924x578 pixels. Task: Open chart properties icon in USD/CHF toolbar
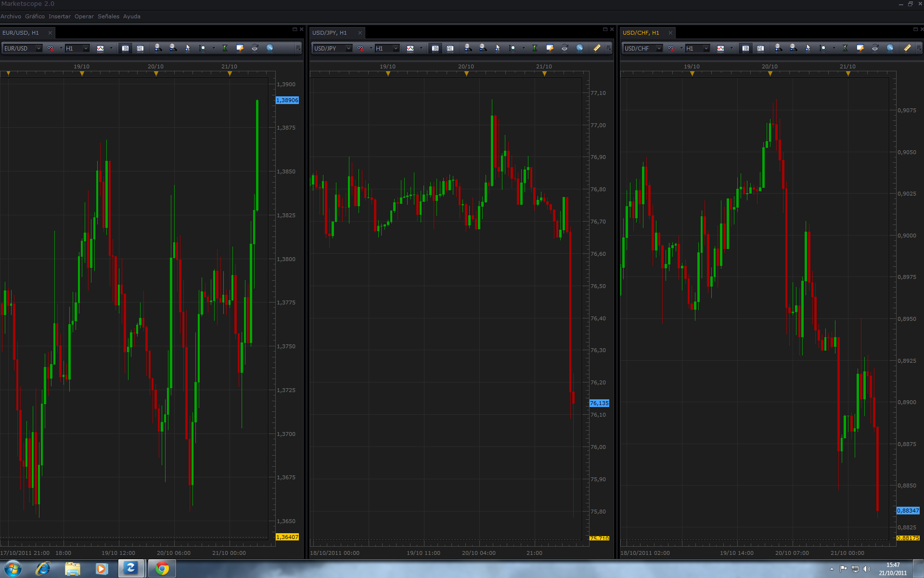click(860, 48)
